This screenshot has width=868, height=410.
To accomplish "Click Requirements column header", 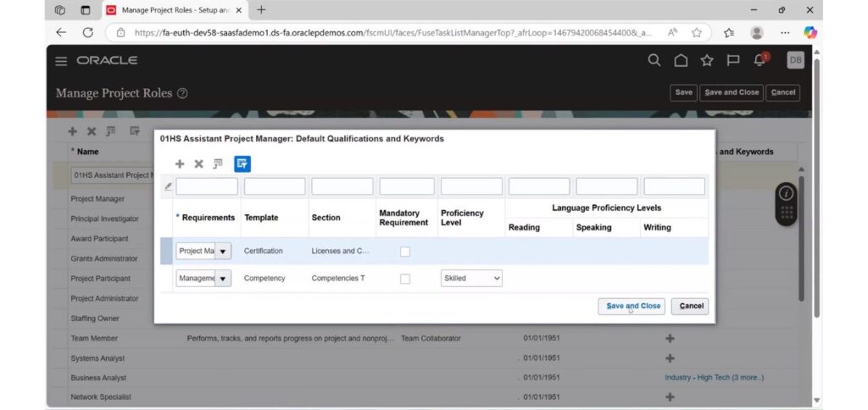I will point(209,218).
